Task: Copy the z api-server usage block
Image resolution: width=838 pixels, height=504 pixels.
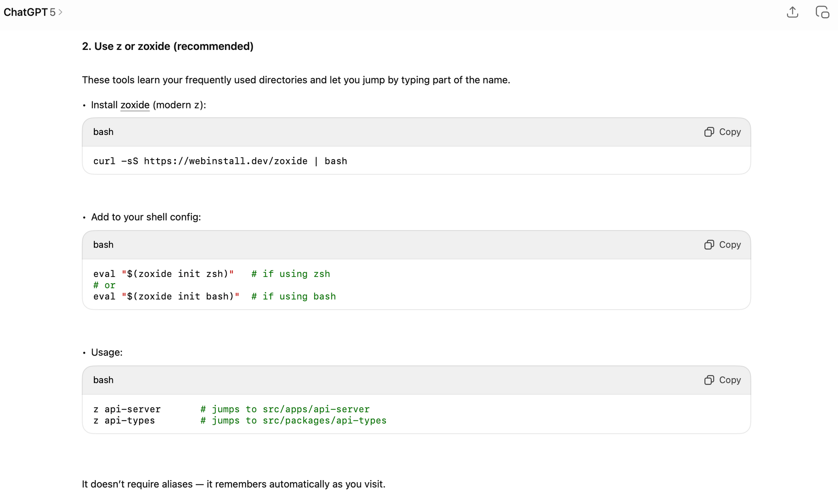Action: click(722, 380)
